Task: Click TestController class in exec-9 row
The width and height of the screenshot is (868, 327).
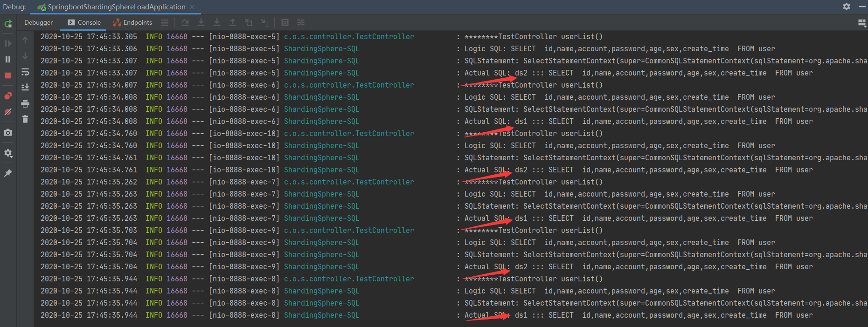Action: point(349,231)
